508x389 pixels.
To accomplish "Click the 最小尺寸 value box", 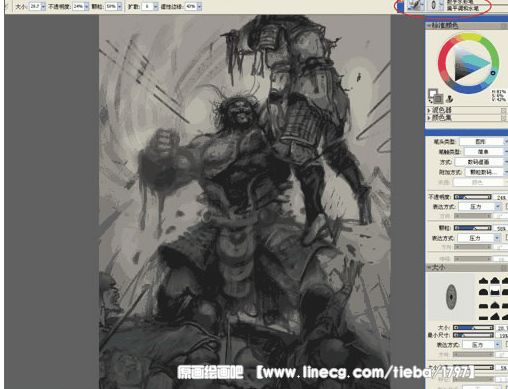I will [502, 335].
